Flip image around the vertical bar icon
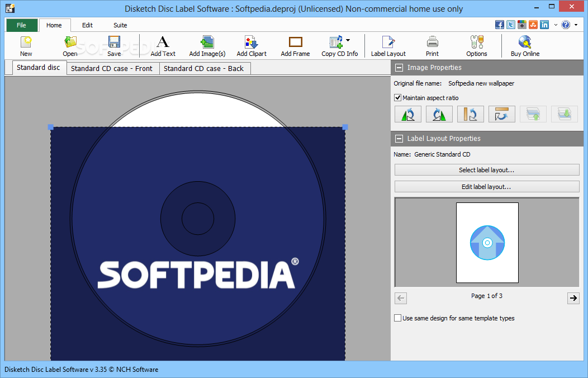 point(470,114)
